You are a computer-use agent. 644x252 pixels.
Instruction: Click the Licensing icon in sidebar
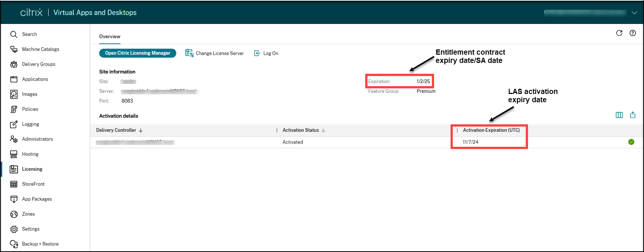[x=14, y=169]
